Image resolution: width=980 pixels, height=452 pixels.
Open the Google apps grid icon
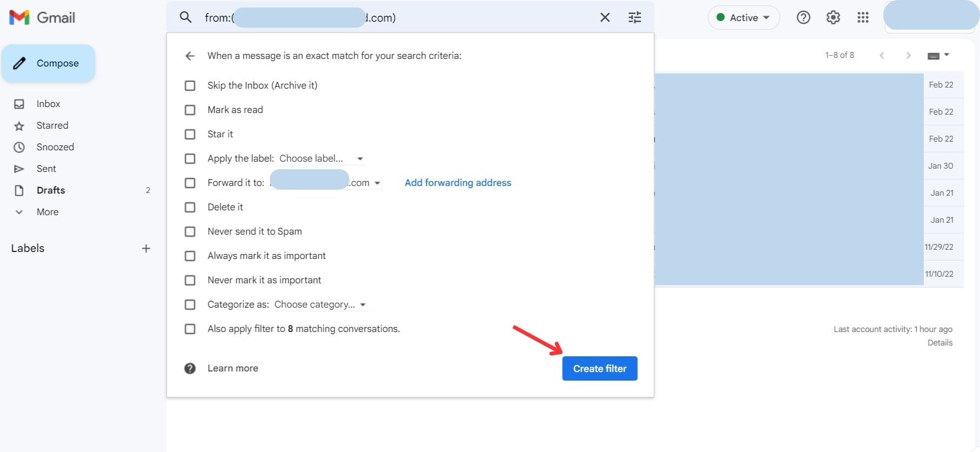point(863,17)
